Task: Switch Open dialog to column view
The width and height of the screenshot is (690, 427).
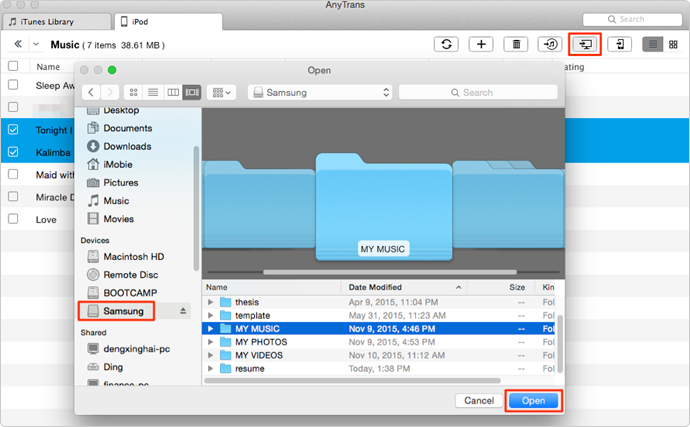Action: pos(173,92)
